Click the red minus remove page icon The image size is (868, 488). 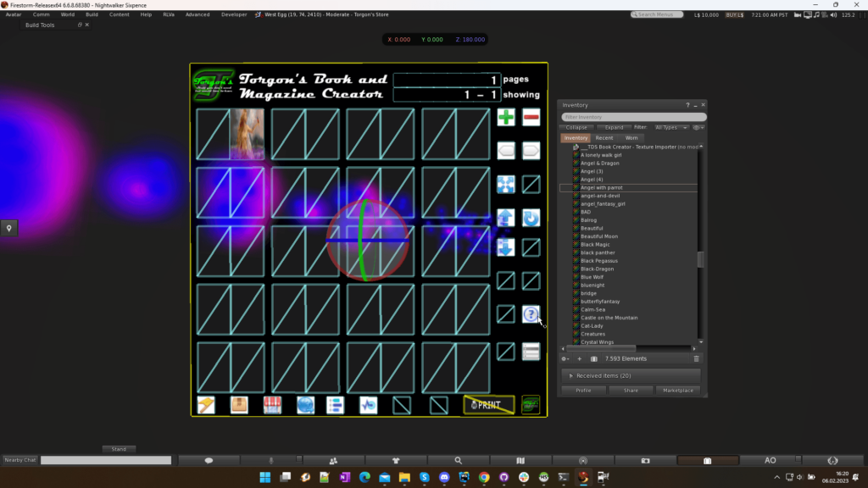[x=531, y=117]
